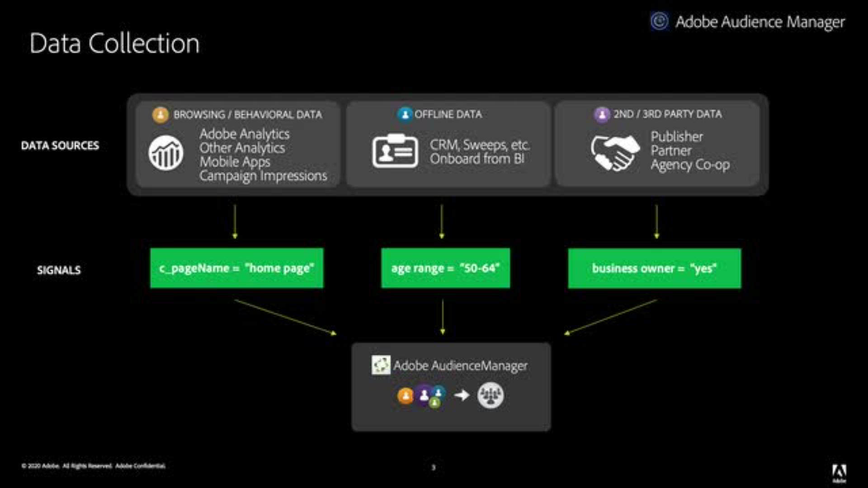Click the Adobe Audience Manager logo icon
Viewport: 868px width, 488px height.
659,21
